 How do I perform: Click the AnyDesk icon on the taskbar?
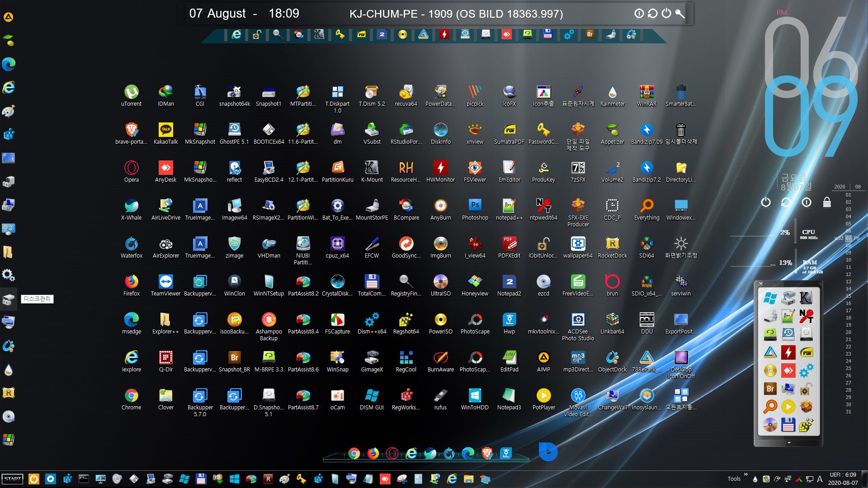point(385,479)
